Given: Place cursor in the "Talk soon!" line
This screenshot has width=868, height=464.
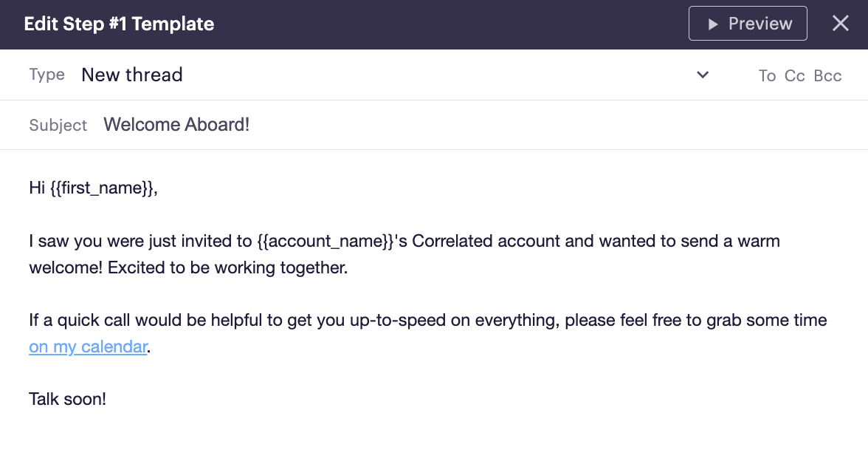Looking at the screenshot, I should tap(67, 400).
